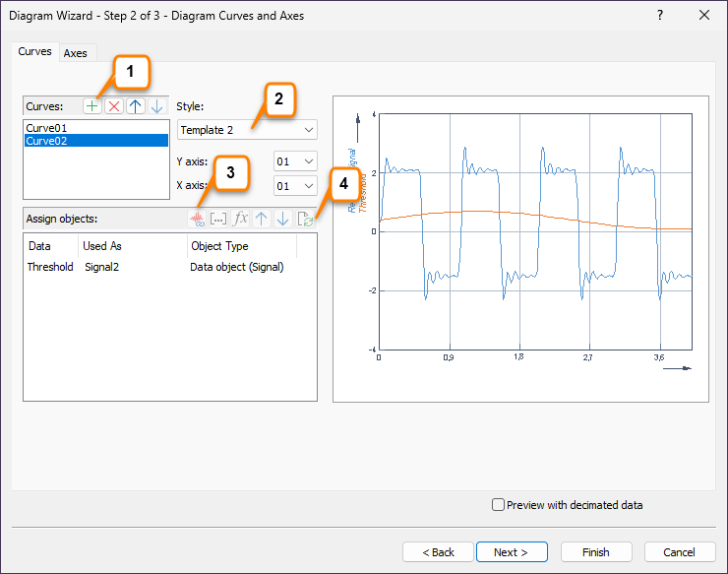Move the selected curve down

click(155, 106)
